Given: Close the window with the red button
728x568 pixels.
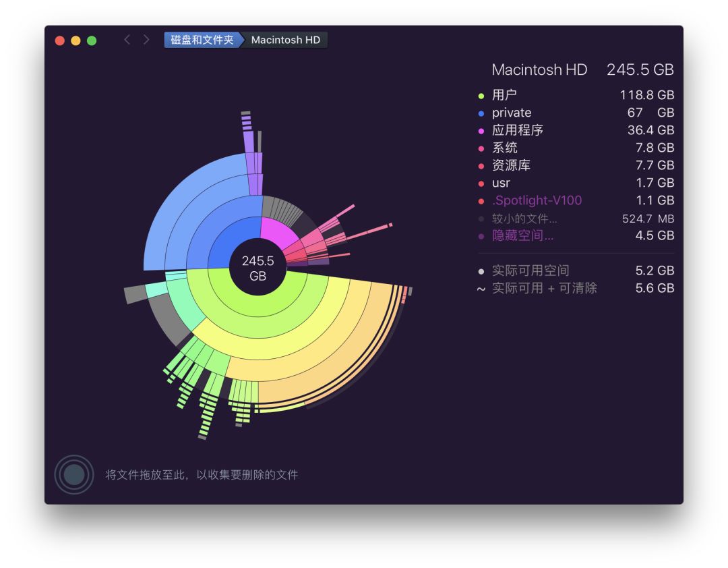Looking at the screenshot, I should [59, 40].
